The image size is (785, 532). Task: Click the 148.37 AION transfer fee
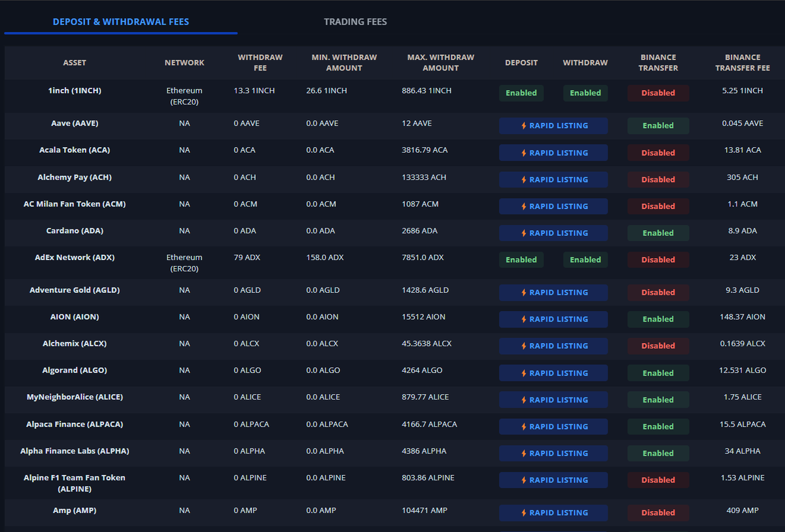point(742,317)
